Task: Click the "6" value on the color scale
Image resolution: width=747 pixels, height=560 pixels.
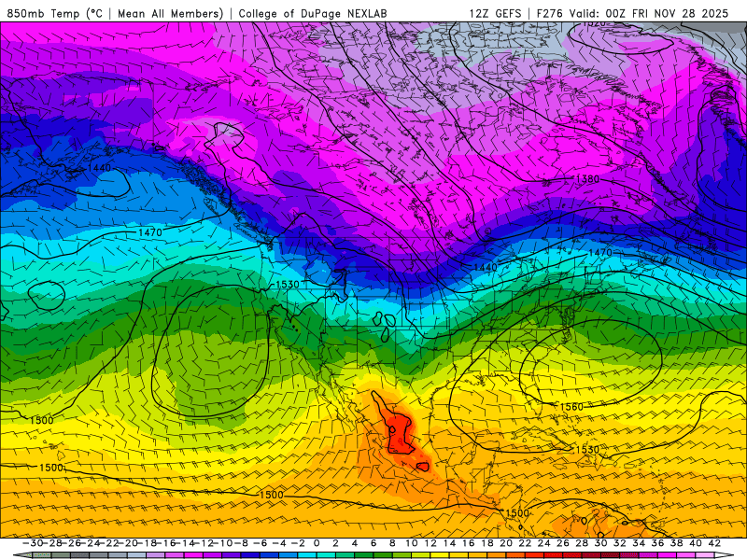Action: tap(373, 543)
